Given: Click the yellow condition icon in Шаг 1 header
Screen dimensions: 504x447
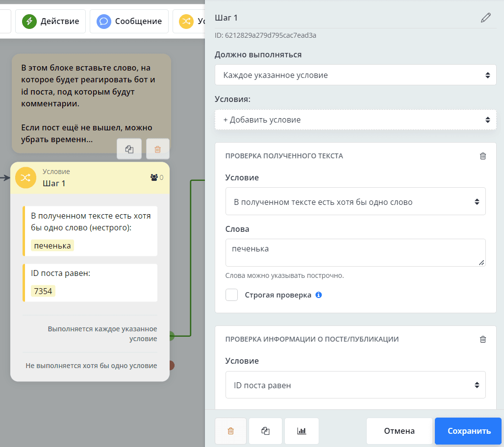Looking at the screenshot, I should 25,177.
